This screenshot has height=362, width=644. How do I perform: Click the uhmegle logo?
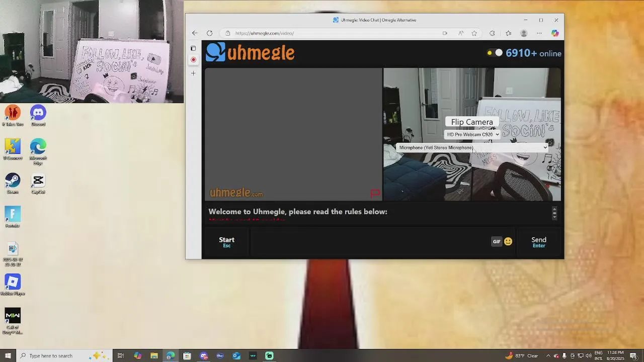click(x=250, y=52)
